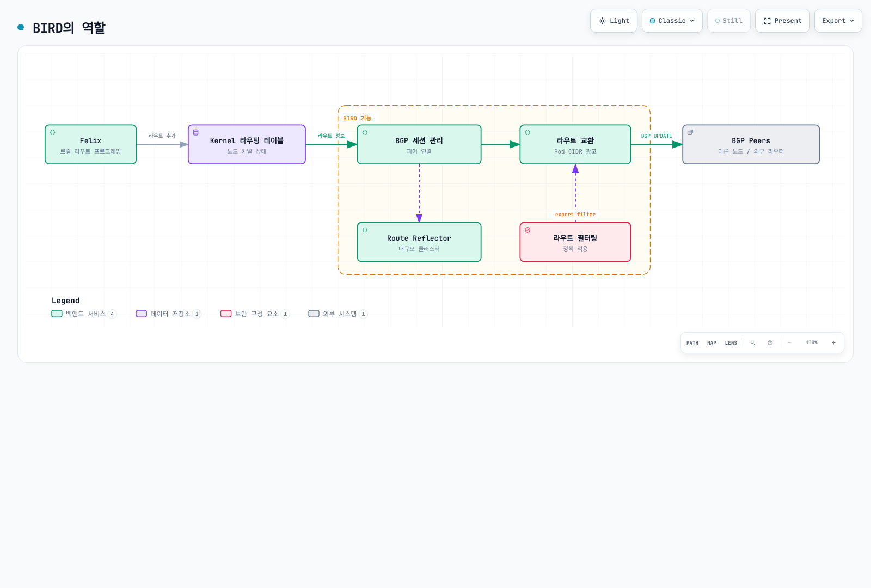Toggle the Light theme button
The image size is (871, 588).
(x=614, y=21)
